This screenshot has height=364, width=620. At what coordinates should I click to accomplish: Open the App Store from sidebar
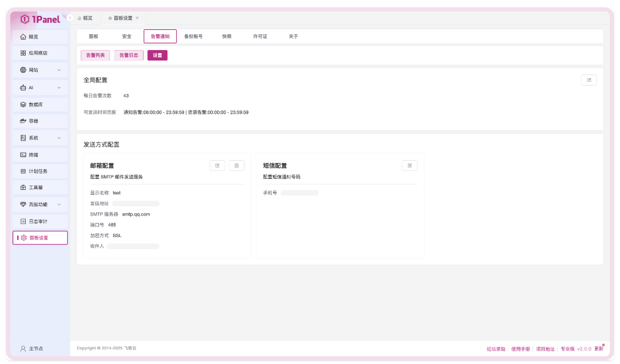pyautogui.click(x=40, y=53)
